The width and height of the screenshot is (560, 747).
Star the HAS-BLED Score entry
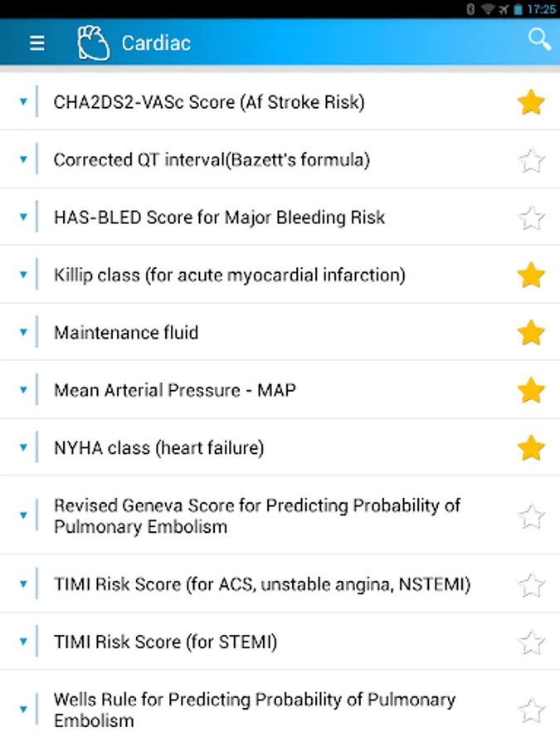[531, 218]
